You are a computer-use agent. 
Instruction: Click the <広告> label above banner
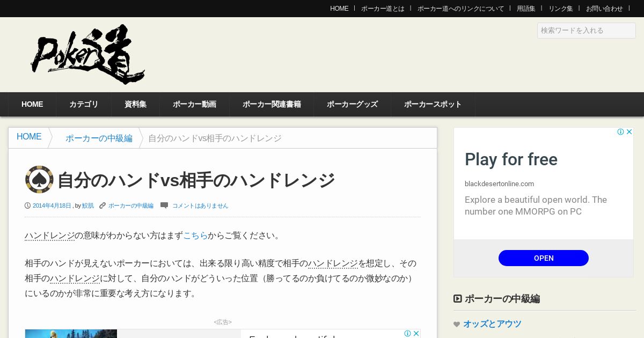(223, 322)
